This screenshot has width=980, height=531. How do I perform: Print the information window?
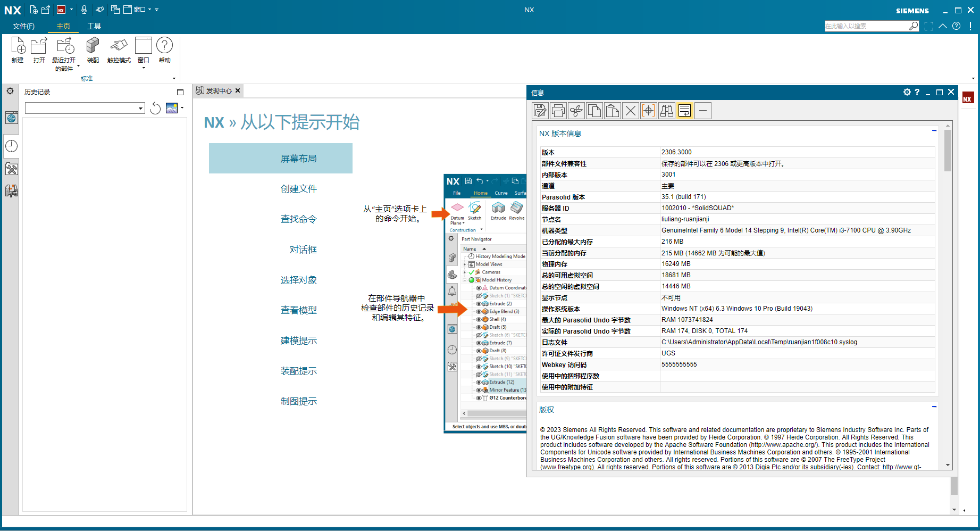tap(558, 110)
